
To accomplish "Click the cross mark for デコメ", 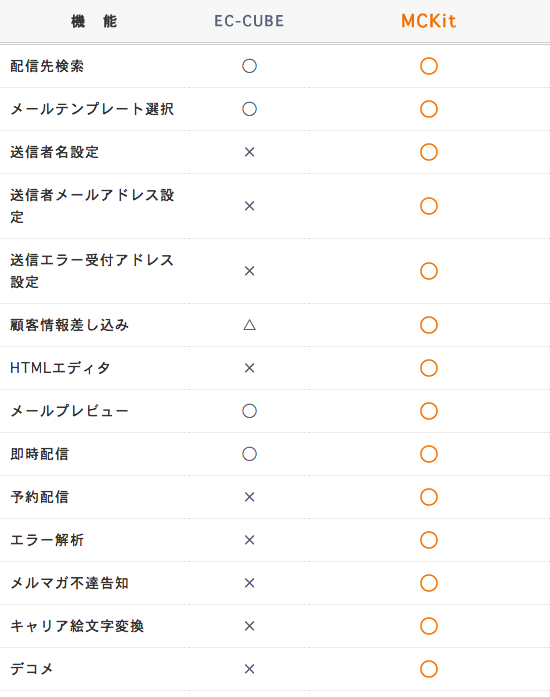I will click(x=249, y=669).
